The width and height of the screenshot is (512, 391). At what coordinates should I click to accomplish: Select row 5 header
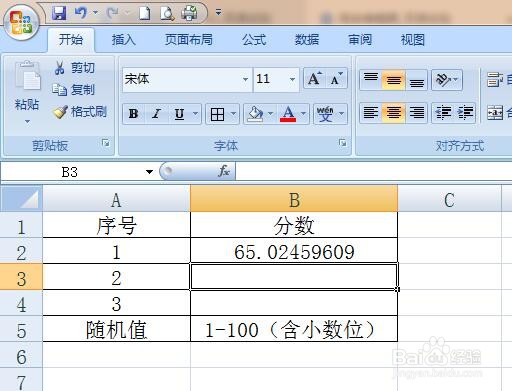point(21,329)
